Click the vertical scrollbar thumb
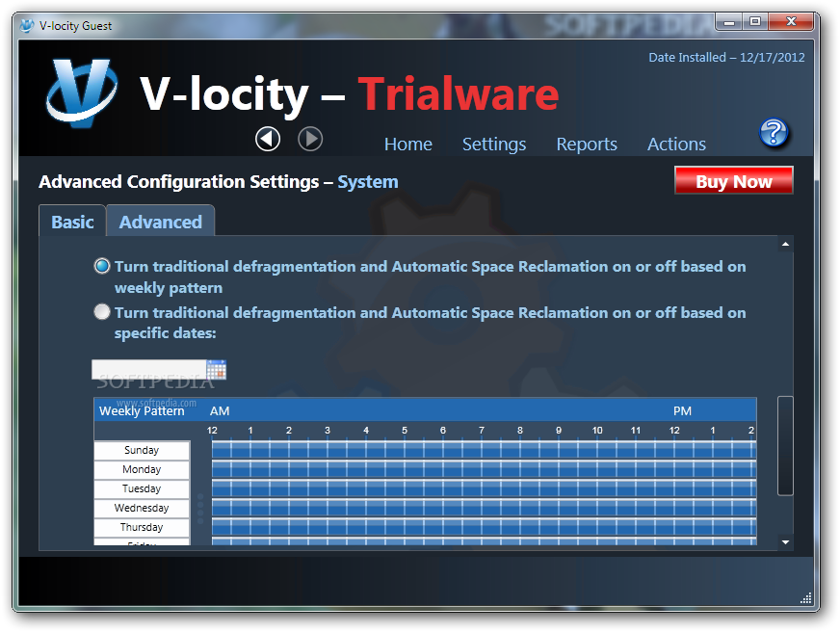 click(x=785, y=446)
